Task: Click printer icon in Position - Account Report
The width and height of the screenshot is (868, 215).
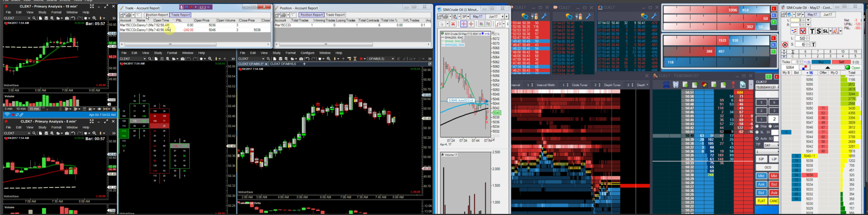Action: click(x=284, y=15)
